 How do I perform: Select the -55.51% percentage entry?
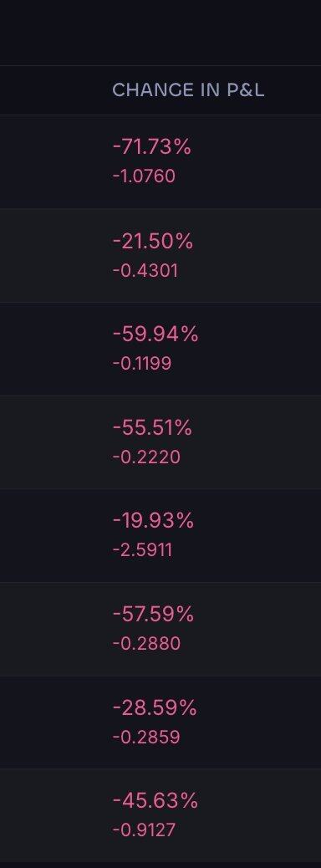(152, 428)
